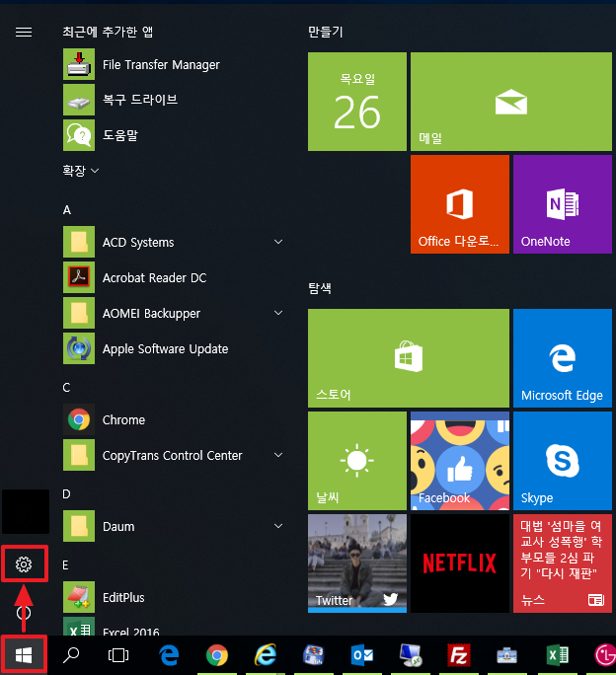Open the Office 다운로드 tile
Image resolution: width=616 pixels, height=675 pixels.
click(x=460, y=204)
